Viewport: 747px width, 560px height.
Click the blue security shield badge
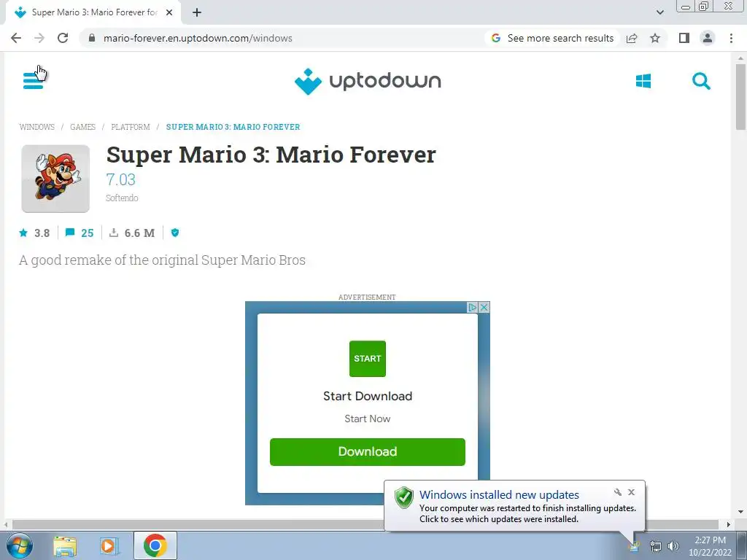[175, 233]
